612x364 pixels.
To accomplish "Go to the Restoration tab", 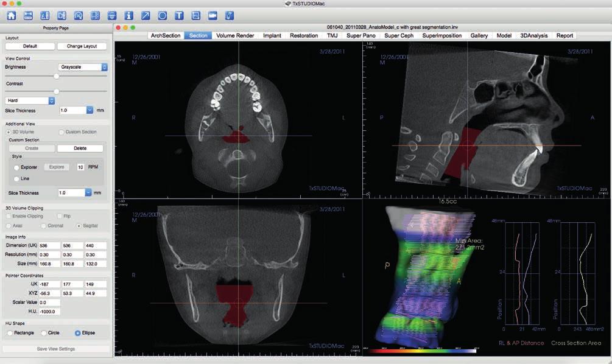I will tap(304, 35).
